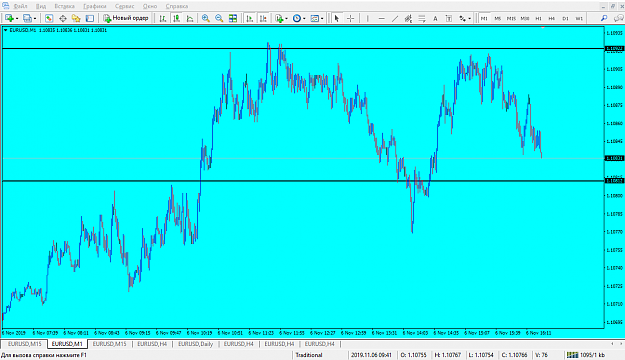
Task: Expand the templates dropdown arrow
Action: 322,19
